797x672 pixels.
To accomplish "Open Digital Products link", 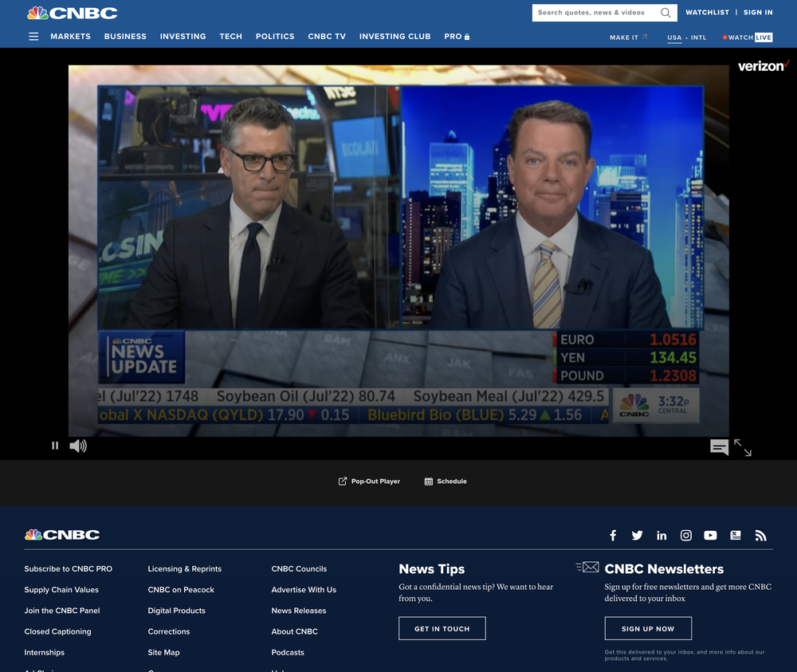I will click(x=176, y=611).
